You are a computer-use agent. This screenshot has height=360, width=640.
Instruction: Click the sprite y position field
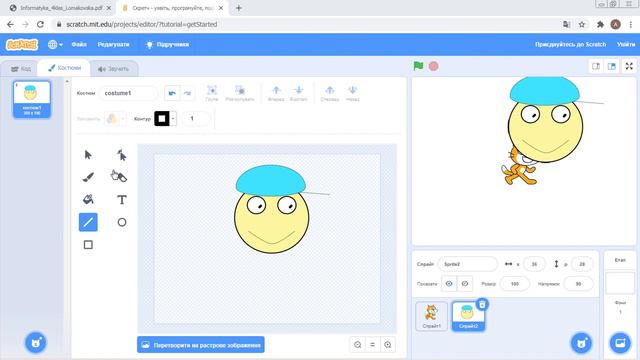click(582, 264)
